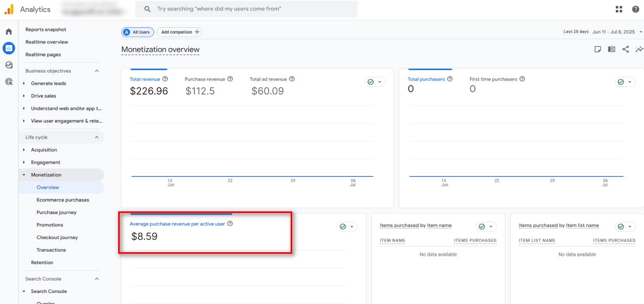Open the Insights sparkline icon
644x304 pixels.
(639, 49)
